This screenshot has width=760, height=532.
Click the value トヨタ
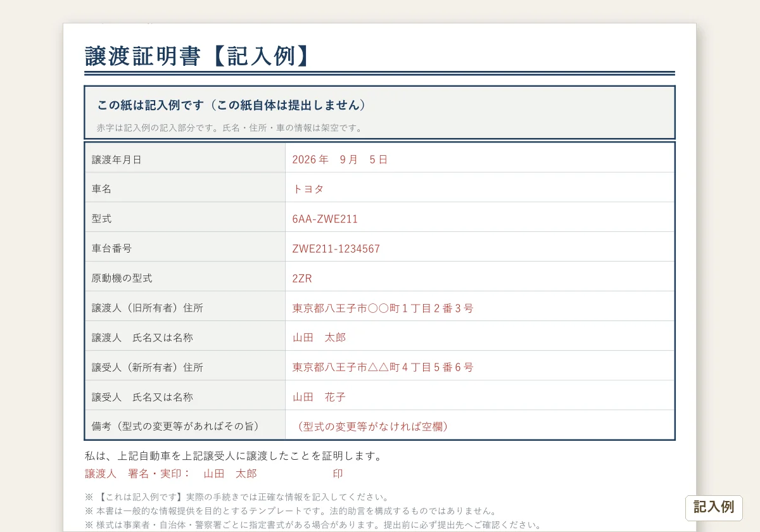[308, 189]
